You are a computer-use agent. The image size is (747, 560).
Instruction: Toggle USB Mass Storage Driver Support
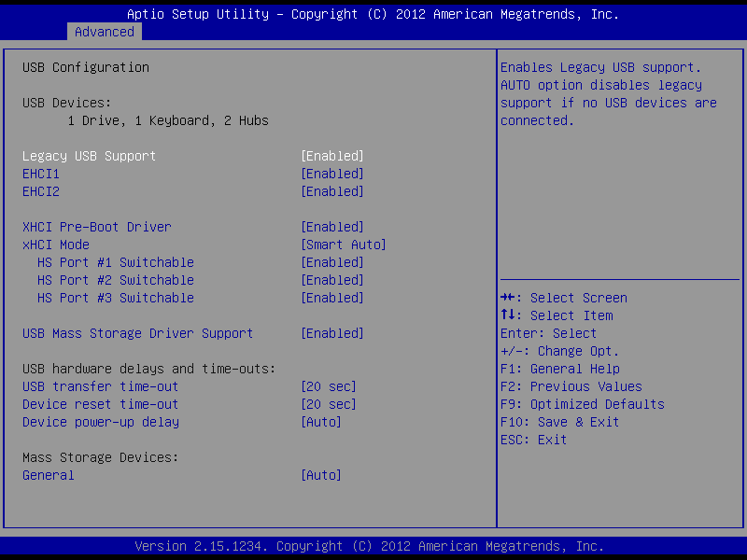[331, 333]
